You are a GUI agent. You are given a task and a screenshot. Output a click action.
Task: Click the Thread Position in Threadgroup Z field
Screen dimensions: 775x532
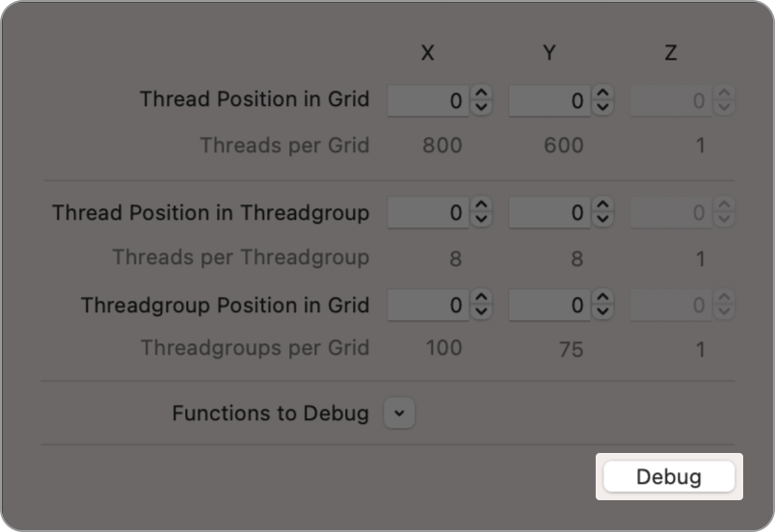pos(670,213)
